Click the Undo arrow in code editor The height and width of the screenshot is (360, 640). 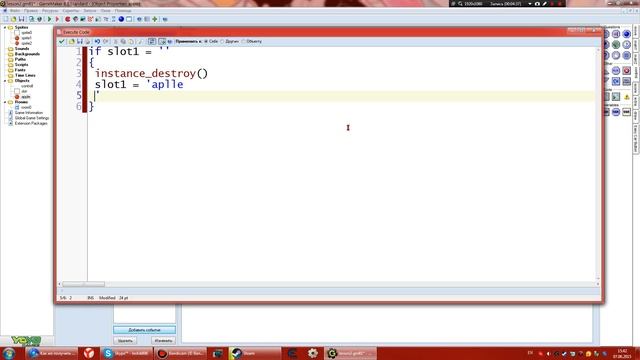[x=97, y=42]
